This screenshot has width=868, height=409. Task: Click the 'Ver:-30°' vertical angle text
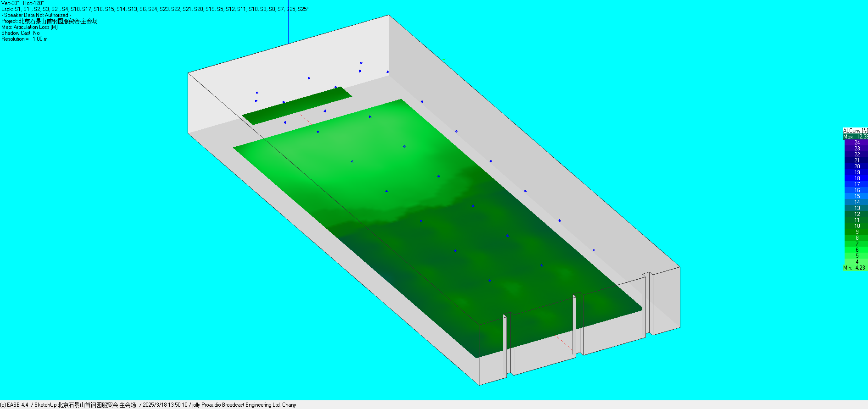pyautogui.click(x=10, y=3)
